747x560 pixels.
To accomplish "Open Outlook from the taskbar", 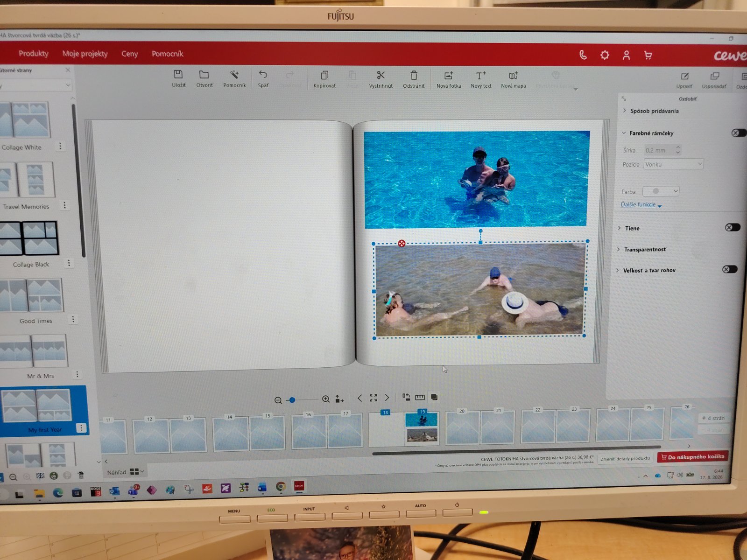I will [114, 491].
